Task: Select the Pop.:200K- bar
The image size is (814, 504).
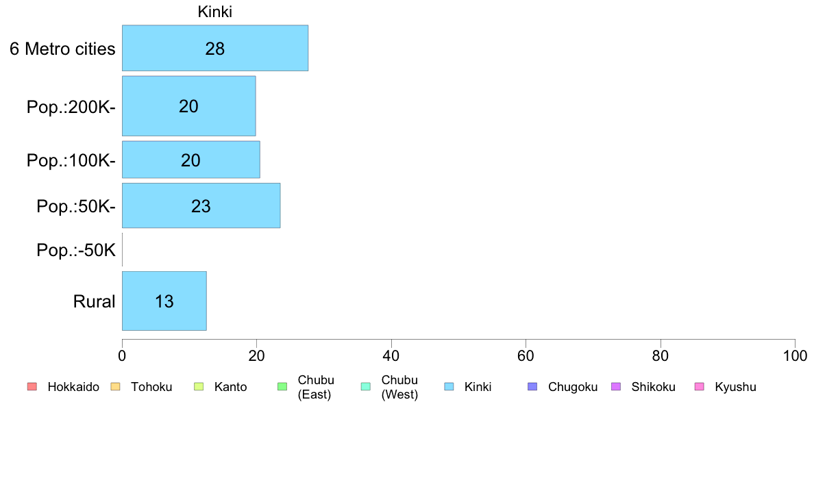Action: coord(188,106)
